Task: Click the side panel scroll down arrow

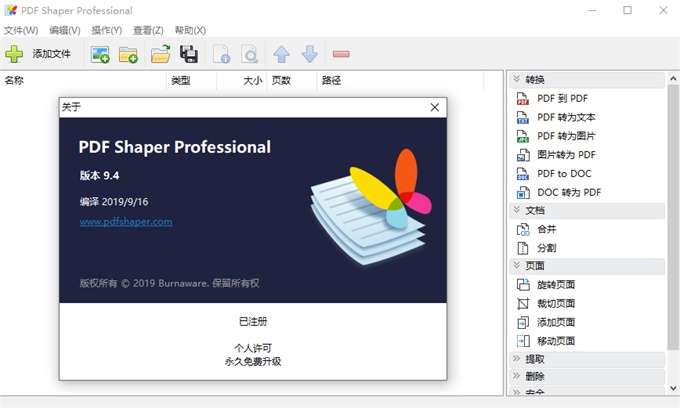Action: (673, 388)
